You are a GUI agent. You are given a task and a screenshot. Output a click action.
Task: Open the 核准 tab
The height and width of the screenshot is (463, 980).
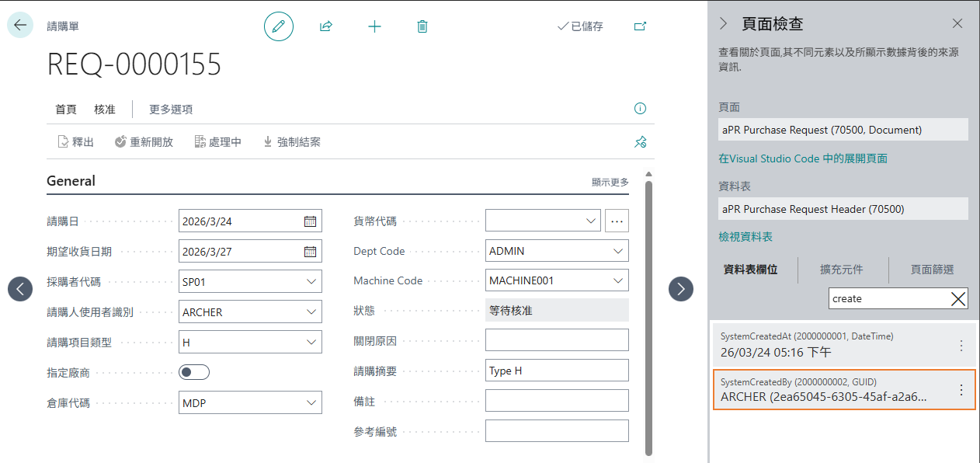(x=105, y=110)
